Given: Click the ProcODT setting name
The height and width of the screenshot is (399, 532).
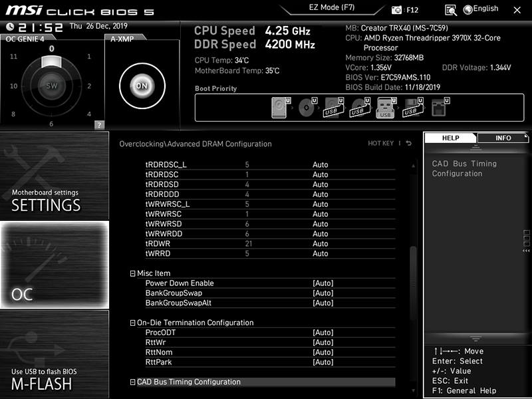Looking at the screenshot, I should (x=160, y=332).
